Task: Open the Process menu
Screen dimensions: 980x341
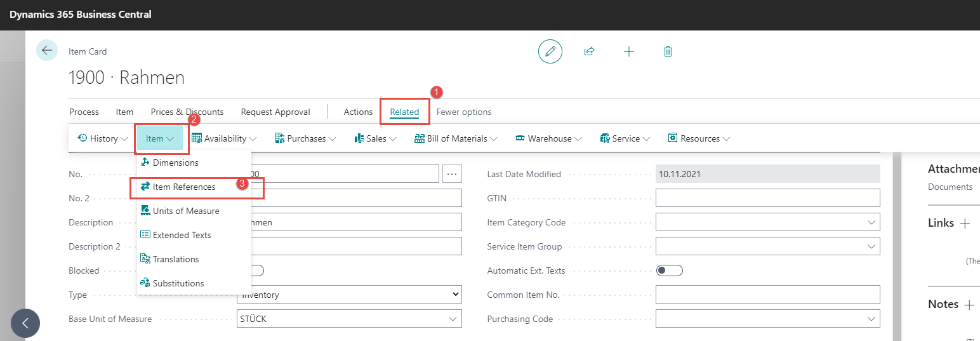Action: 84,112
